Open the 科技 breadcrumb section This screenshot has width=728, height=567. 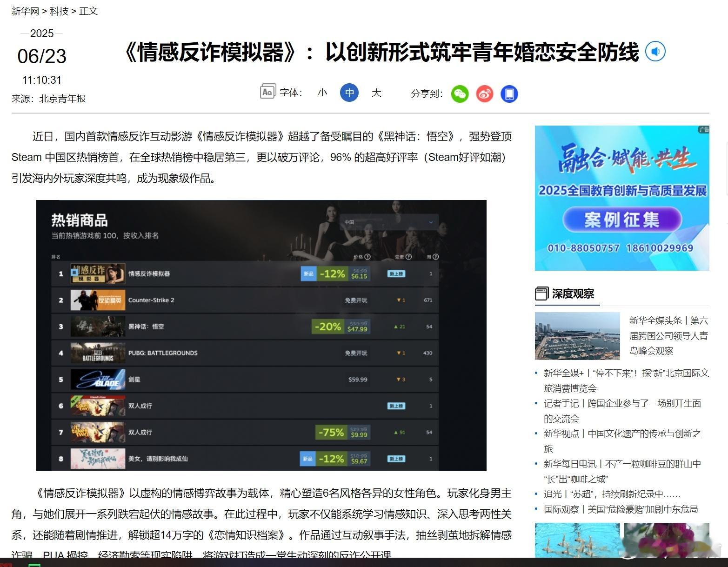point(59,11)
